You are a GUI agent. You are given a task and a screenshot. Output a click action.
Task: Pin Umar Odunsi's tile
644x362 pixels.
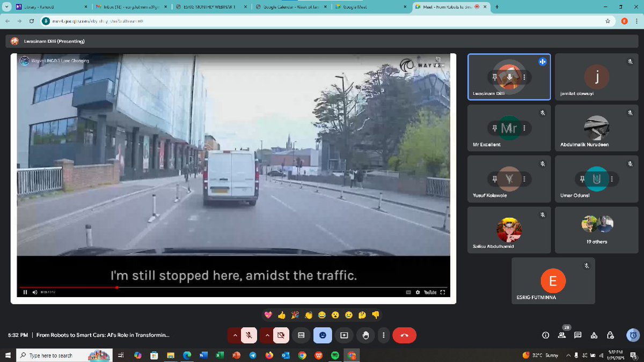(582, 179)
